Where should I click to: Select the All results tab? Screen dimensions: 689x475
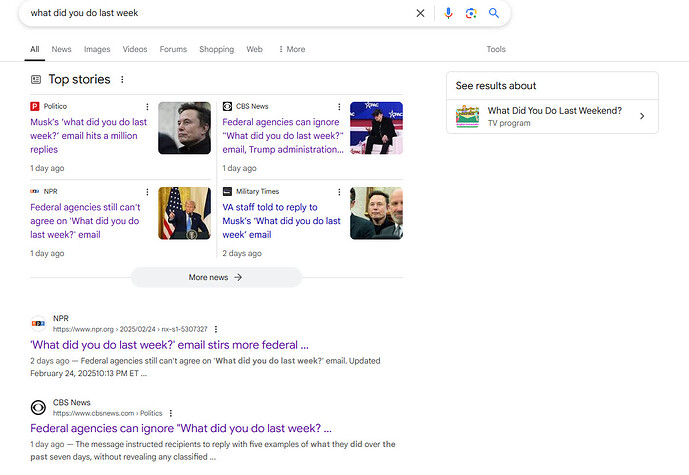pyautogui.click(x=35, y=49)
